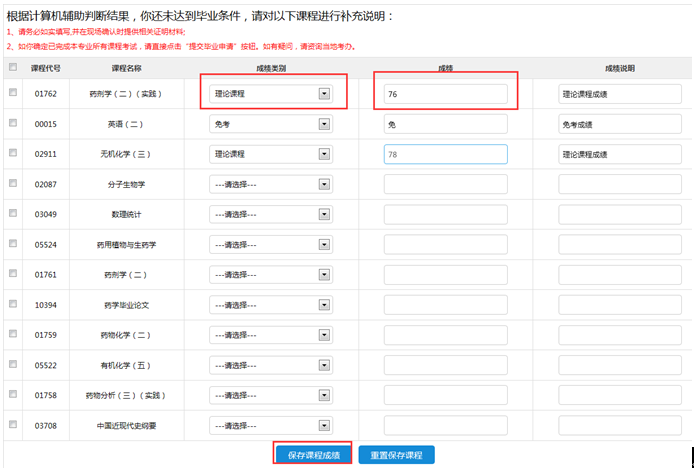Toggle checkbox for 无机化学（三）
This screenshot has width=694, height=473.
tap(12, 153)
